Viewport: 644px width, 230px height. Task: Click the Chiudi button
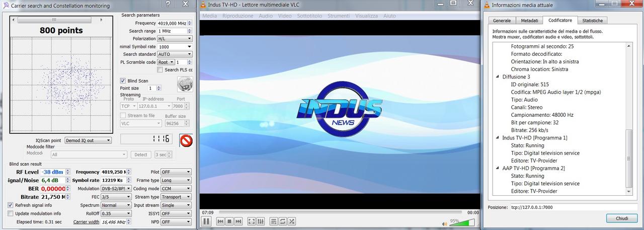622,218
